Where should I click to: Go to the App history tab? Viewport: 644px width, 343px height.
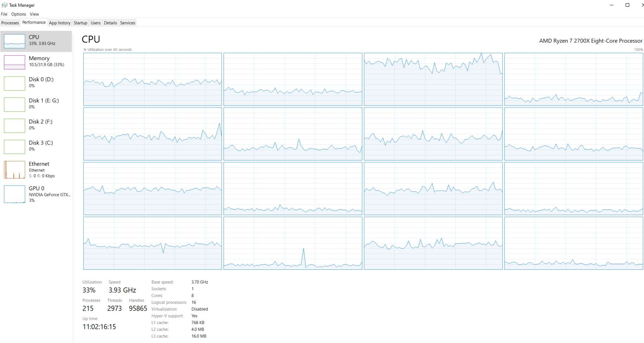pos(60,23)
